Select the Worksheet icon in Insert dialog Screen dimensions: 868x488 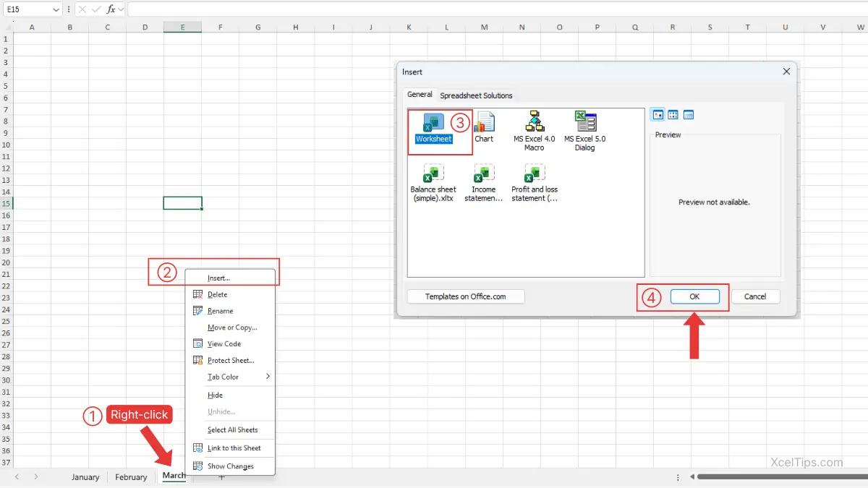point(433,123)
